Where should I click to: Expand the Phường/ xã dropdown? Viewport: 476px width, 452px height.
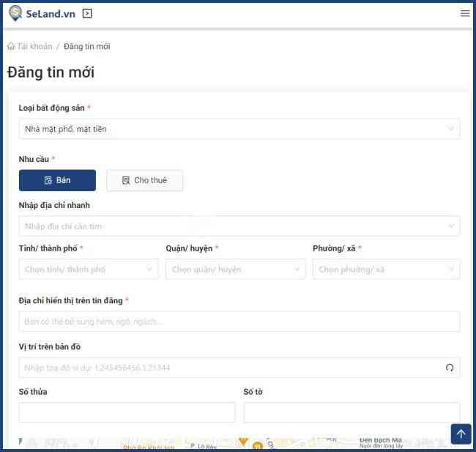coord(386,270)
